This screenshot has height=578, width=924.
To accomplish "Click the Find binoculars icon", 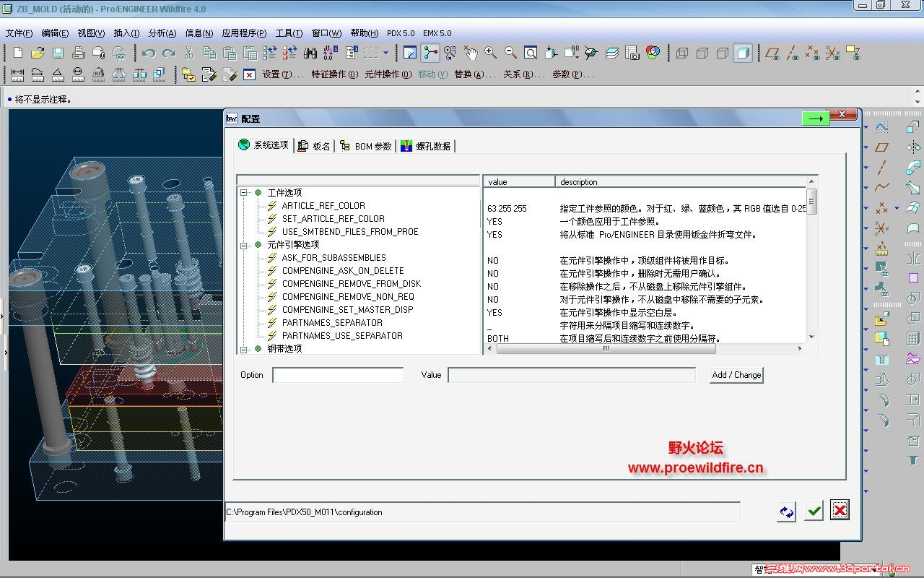I will [310, 53].
